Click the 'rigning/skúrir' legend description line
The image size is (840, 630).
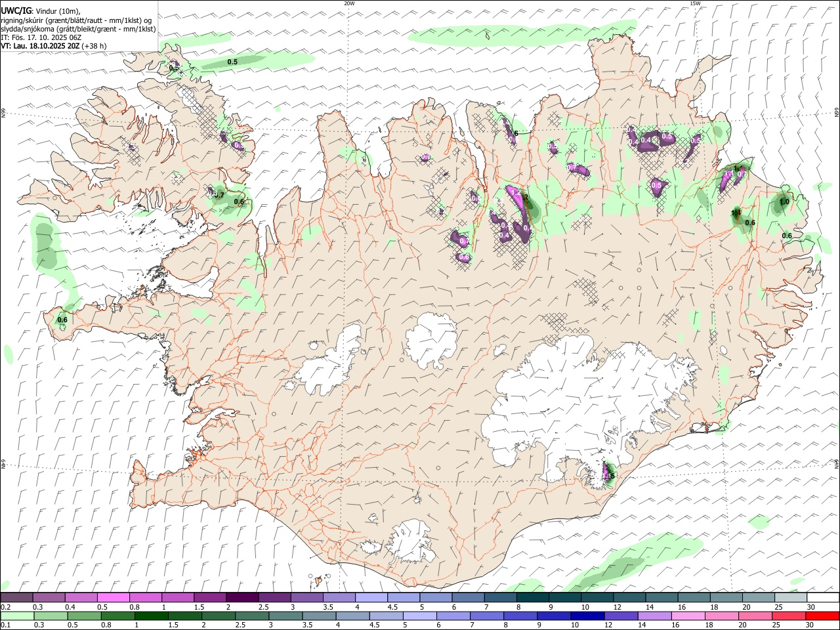tap(76, 20)
